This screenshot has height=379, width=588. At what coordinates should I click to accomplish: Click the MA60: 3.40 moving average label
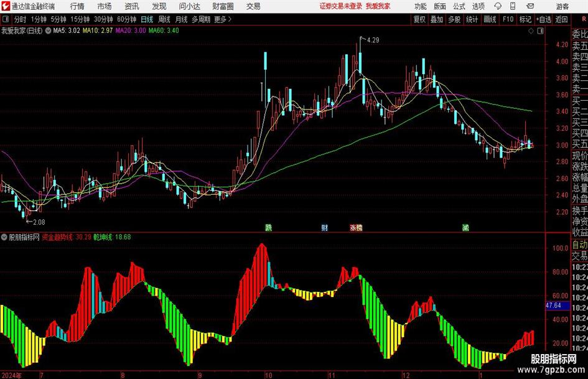point(164,30)
